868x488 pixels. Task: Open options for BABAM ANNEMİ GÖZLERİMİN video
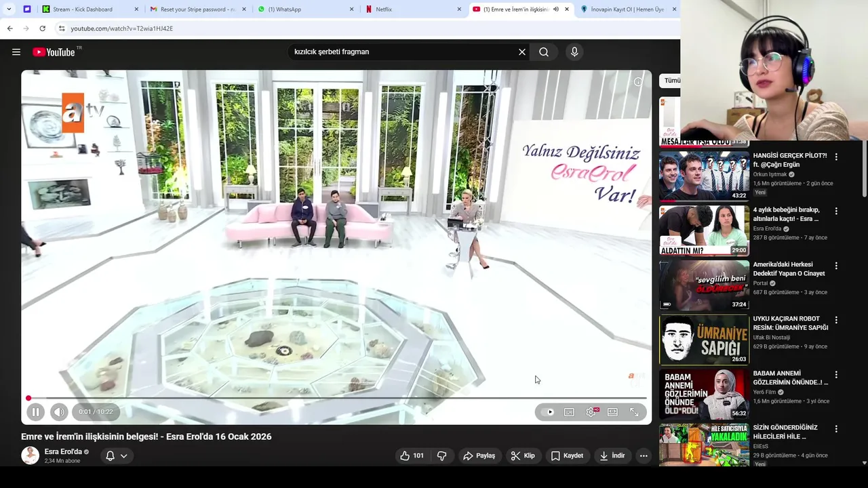836,374
